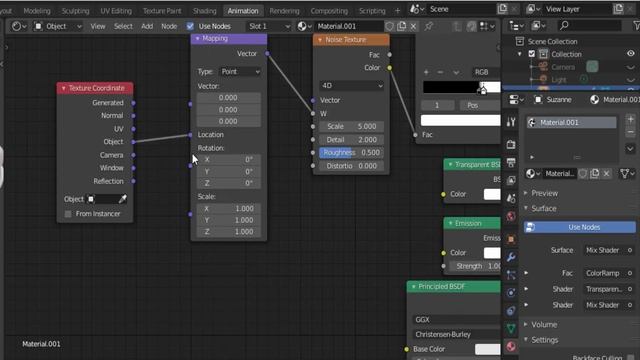Viewport: 640px width, 360px height.
Task: Toggle Backface Culling checkbox
Action: tap(631, 358)
